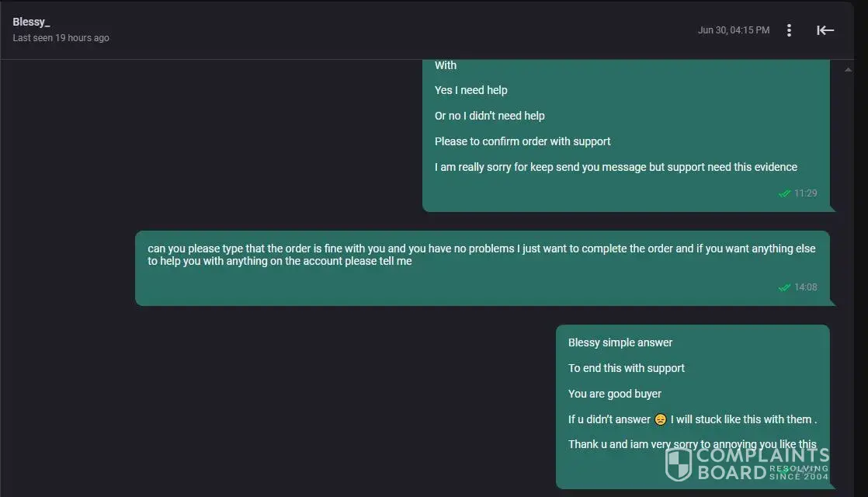Click the "To end this with support" line
This screenshot has height=497, width=868.
tap(627, 368)
